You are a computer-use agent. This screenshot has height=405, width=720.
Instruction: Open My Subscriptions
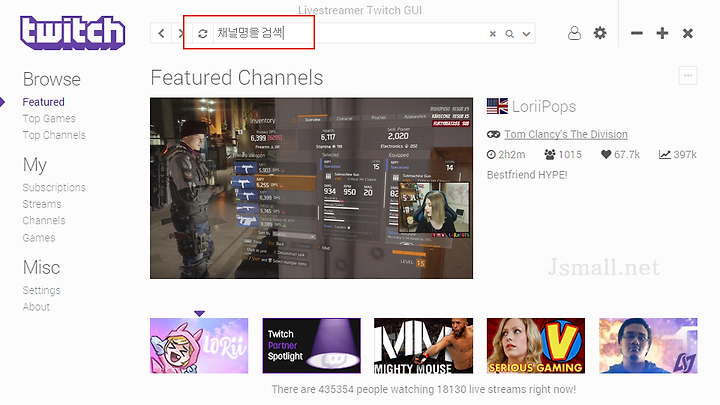54,187
